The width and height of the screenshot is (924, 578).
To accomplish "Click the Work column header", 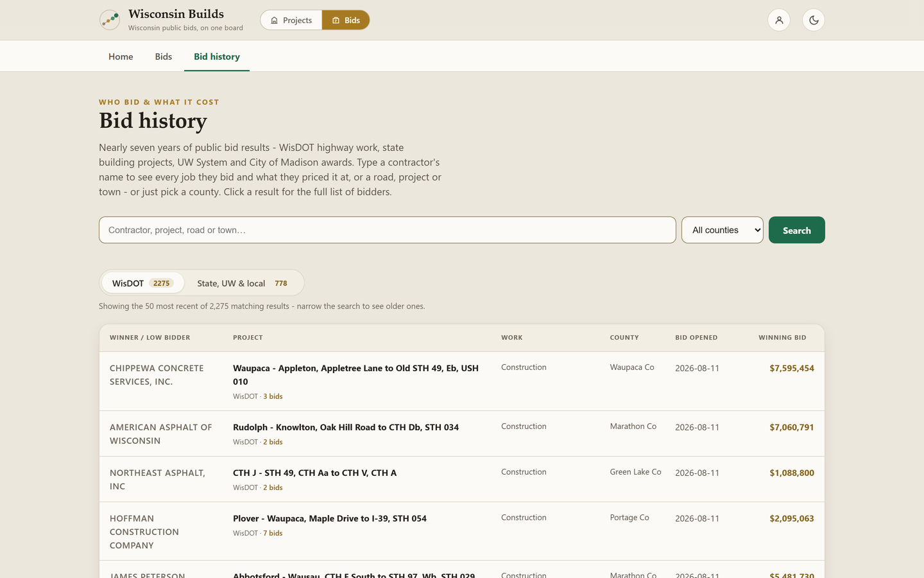I will click(511, 337).
